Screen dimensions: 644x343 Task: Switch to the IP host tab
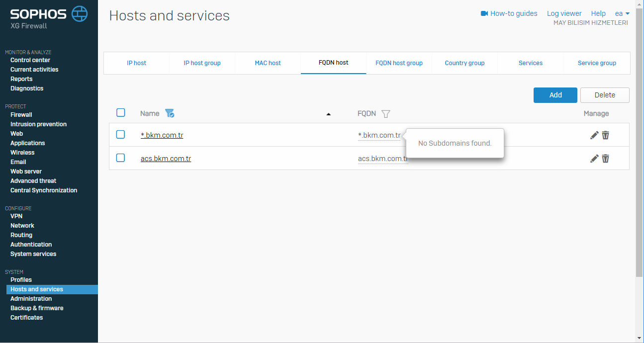[136, 63]
